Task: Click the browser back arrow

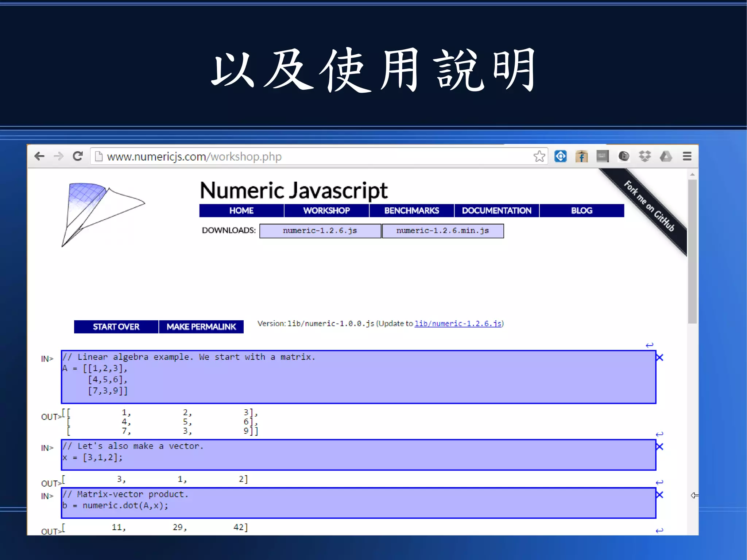Action: (x=39, y=157)
